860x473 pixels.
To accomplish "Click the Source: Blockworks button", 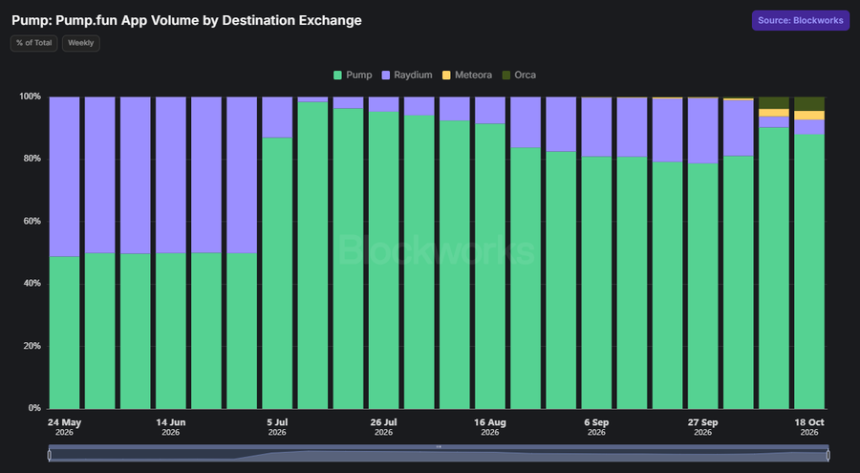I will (x=800, y=20).
